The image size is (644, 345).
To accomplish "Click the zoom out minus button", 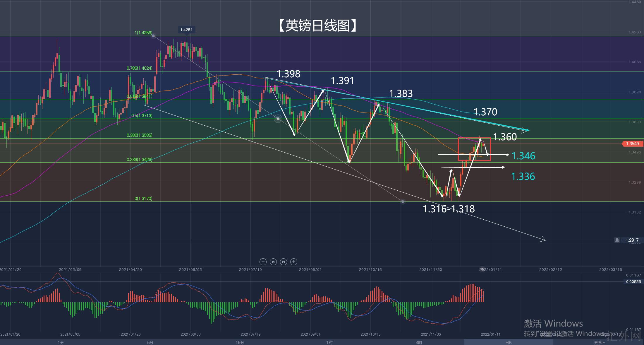I will coord(263,262).
